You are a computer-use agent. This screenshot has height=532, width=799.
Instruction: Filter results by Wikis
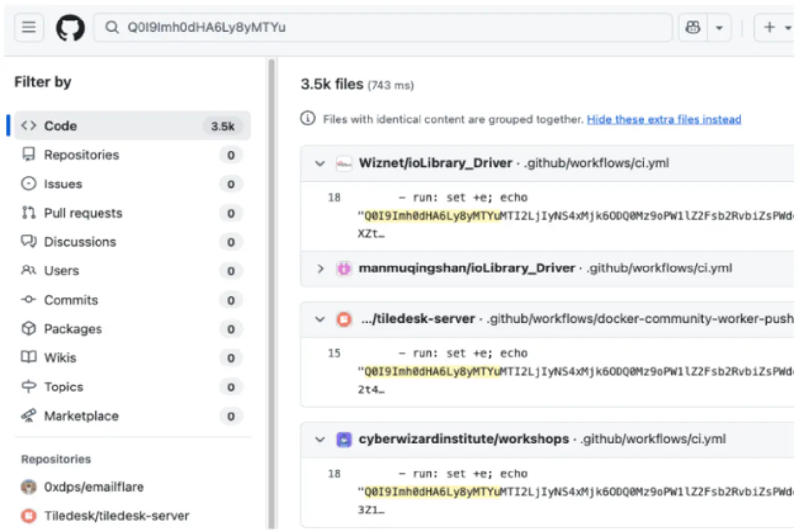click(x=132, y=358)
